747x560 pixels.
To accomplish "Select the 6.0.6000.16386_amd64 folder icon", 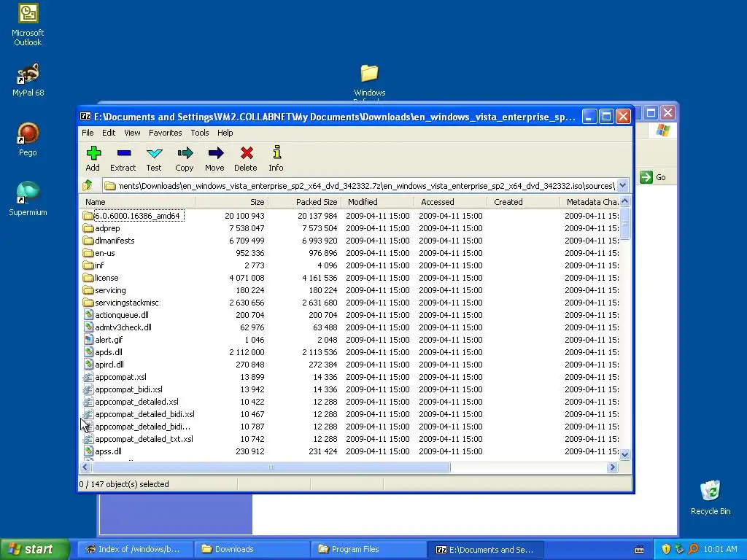I will (x=88, y=216).
